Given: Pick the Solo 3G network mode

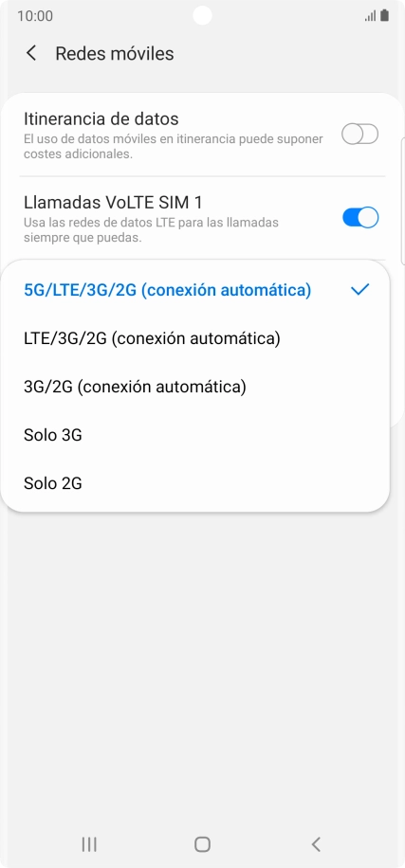Looking at the screenshot, I should [x=195, y=435].
